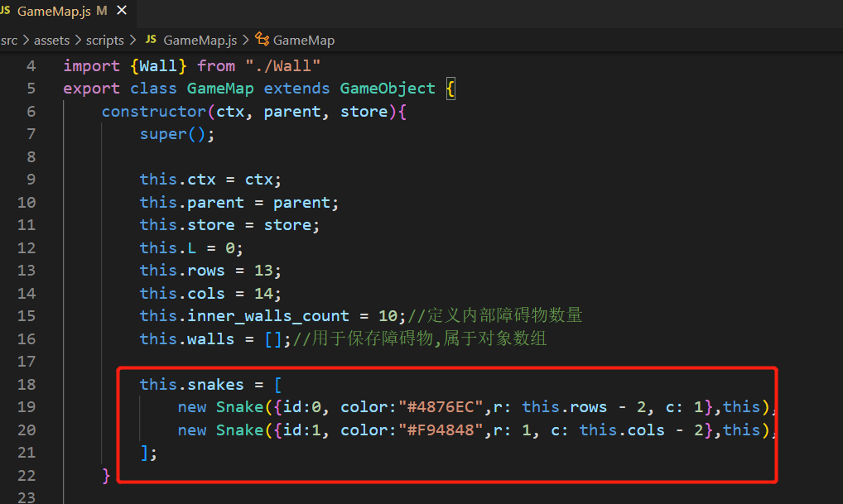Click the GameMap class breadcrumb symbol
The width and height of the screenshot is (843, 504).
click(x=304, y=41)
